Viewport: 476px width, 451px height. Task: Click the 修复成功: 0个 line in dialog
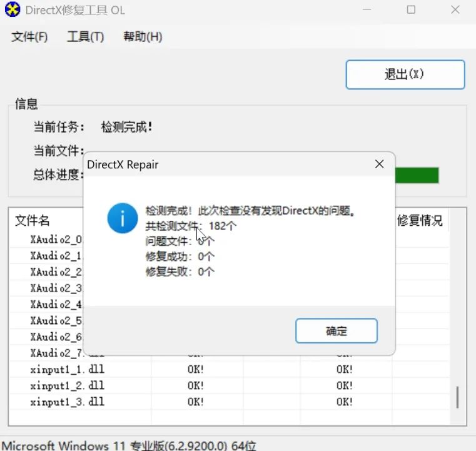(180, 256)
